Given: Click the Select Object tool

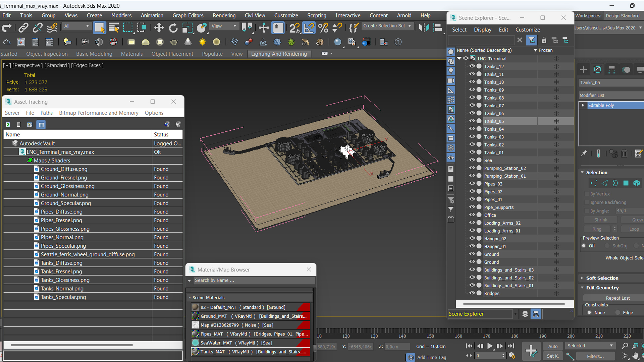Looking at the screenshot, I should 99,28.
